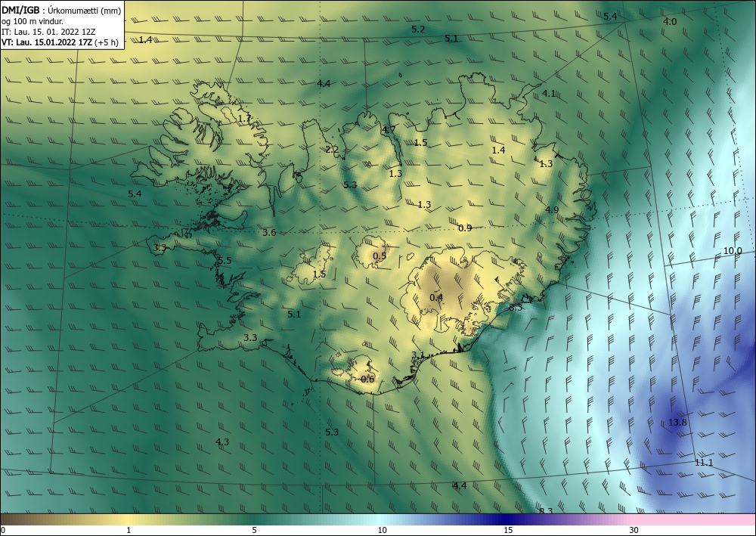Click the 13.8 precipitation value
Image resolution: width=756 pixels, height=536 pixels.
[x=677, y=423]
